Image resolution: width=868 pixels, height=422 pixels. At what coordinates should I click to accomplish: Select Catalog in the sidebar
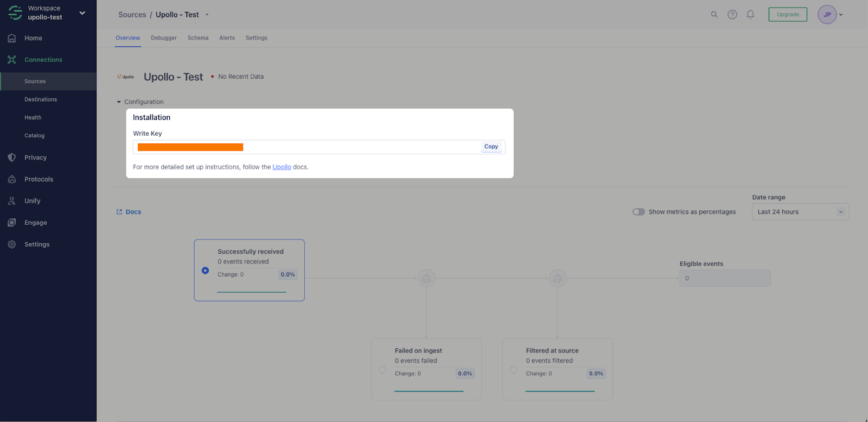(34, 135)
